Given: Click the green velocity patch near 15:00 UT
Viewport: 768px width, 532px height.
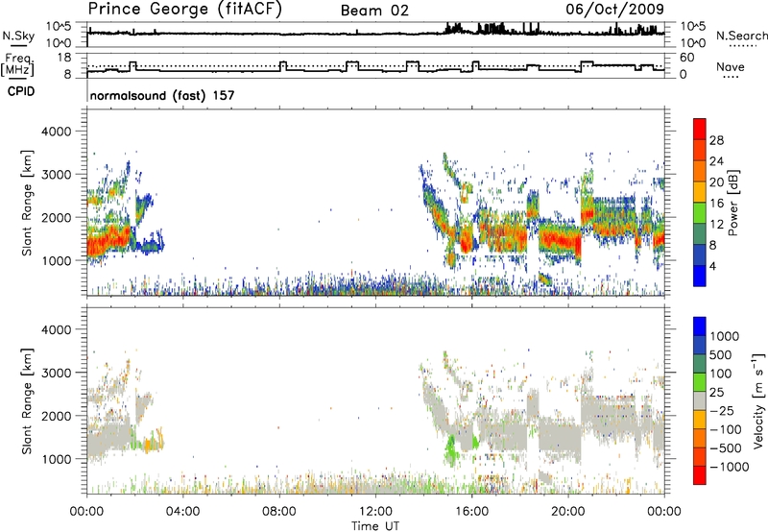Looking at the screenshot, I should point(451,449).
